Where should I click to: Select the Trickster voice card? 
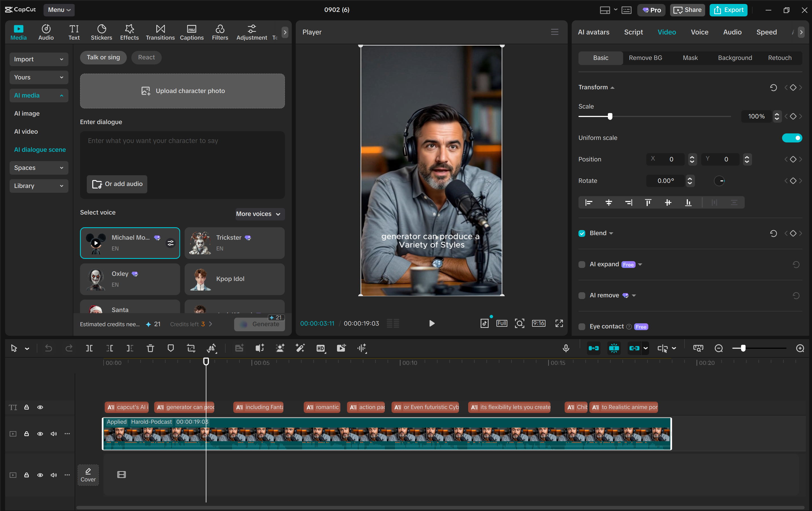[234, 243]
